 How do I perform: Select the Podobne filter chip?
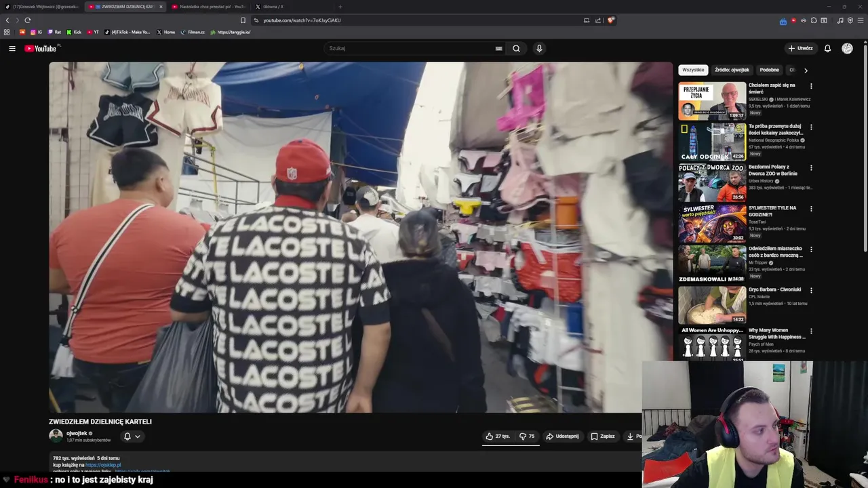pos(769,70)
